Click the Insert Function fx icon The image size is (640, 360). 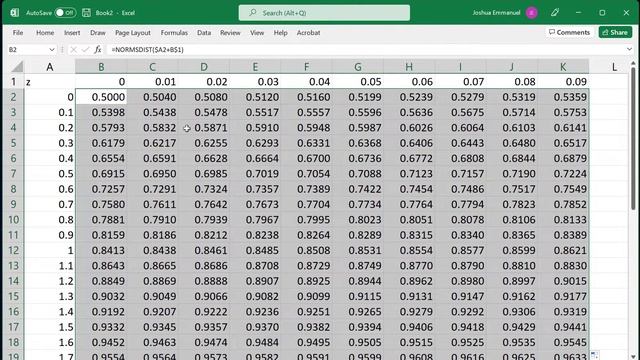(98, 49)
